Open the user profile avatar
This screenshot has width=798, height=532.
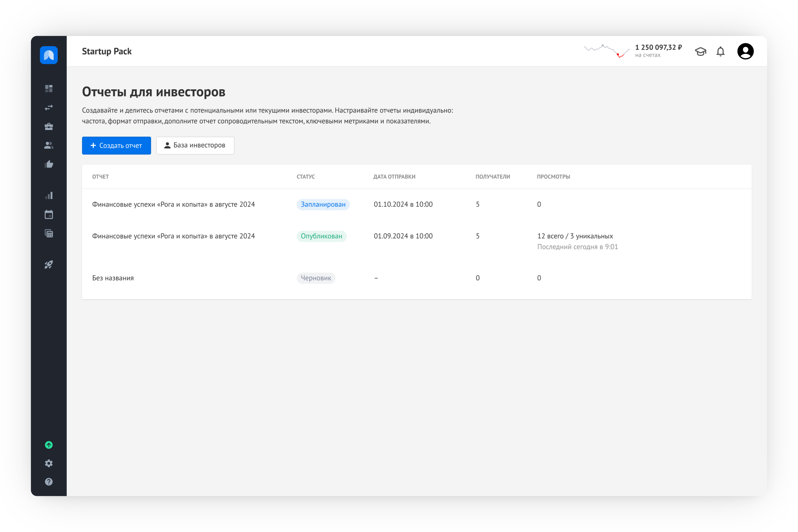pyautogui.click(x=745, y=51)
